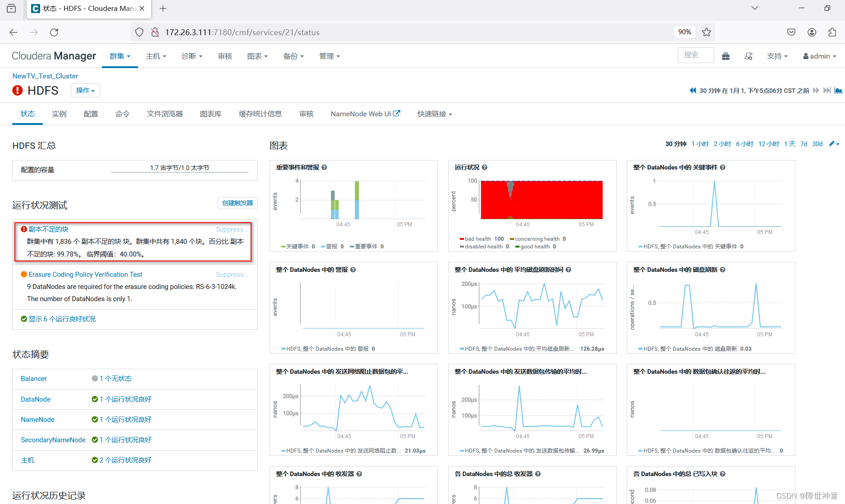
Task: Expand the 管理 menu
Action: pos(329,56)
